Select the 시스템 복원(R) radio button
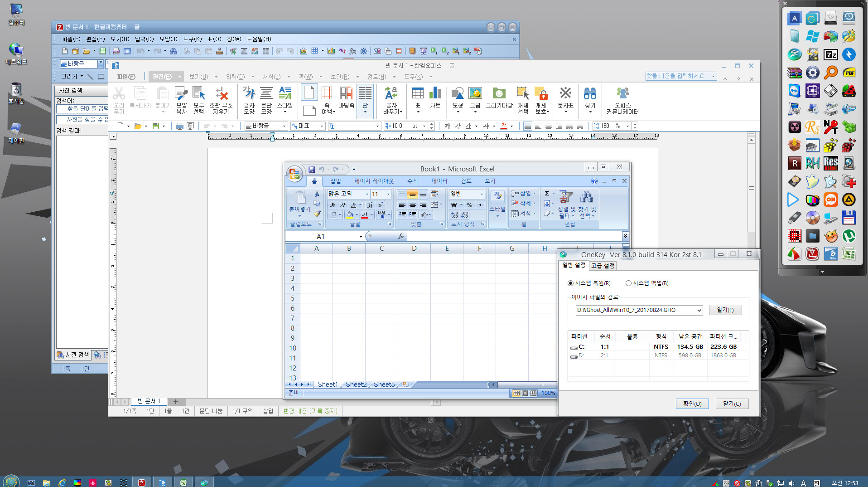This screenshot has width=868, height=487. pyautogui.click(x=570, y=283)
